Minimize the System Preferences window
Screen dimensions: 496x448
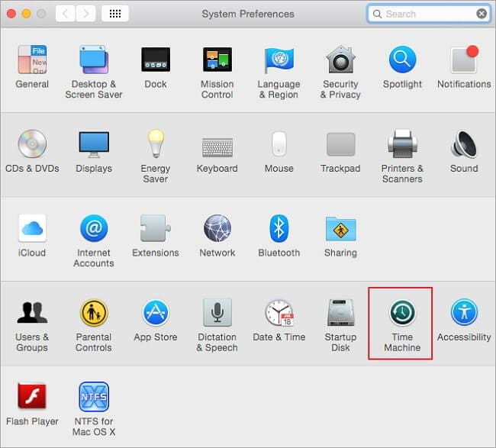[x=27, y=14]
